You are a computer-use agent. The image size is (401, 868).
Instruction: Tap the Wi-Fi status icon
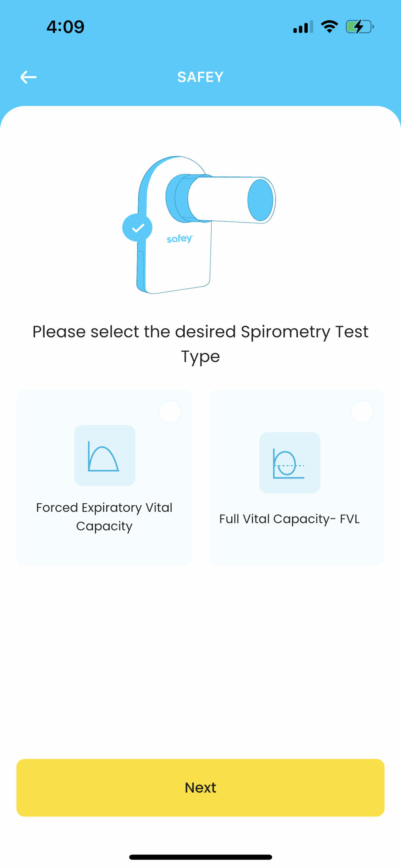(x=329, y=27)
